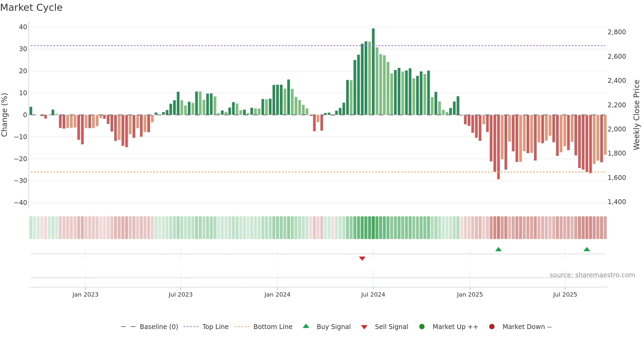Toggle the Top Line legend label
Viewport: 644px width, 362px height.
(215, 327)
